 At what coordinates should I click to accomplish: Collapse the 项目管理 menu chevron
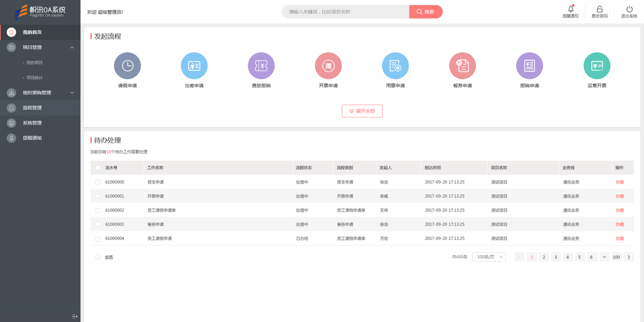(x=72, y=47)
